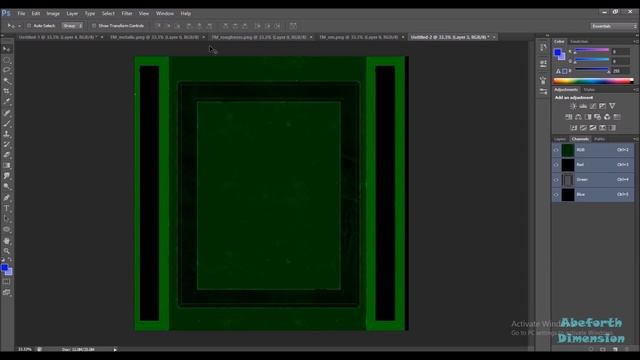Hide the RGB composite channel
The image size is (640, 360).
pyautogui.click(x=556, y=150)
